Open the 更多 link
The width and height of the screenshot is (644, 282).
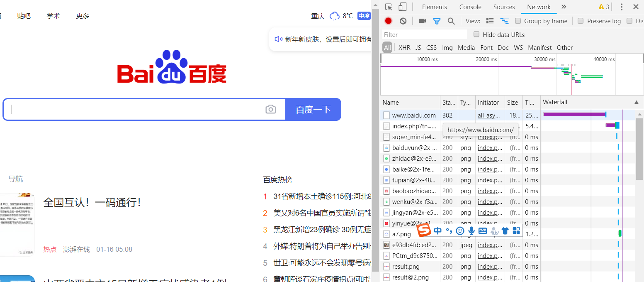pos(83,16)
